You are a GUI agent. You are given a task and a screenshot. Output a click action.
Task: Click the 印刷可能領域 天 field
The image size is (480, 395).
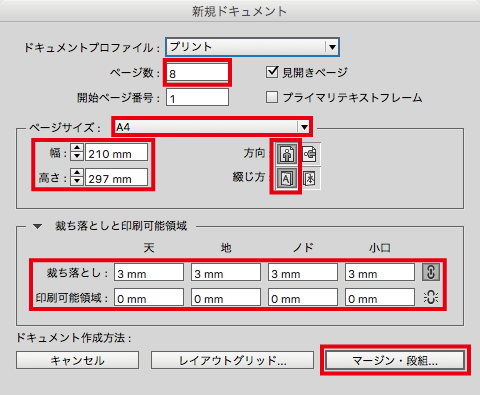tap(149, 297)
